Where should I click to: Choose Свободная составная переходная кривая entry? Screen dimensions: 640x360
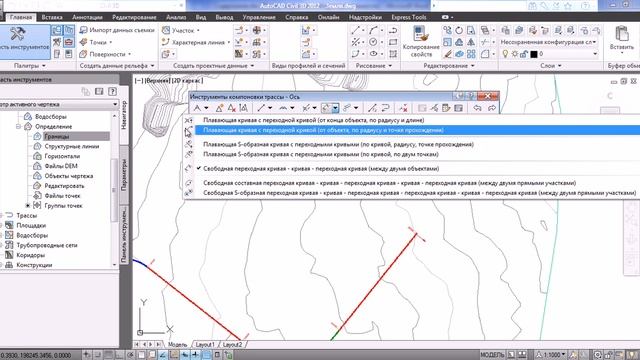click(389, 183)
